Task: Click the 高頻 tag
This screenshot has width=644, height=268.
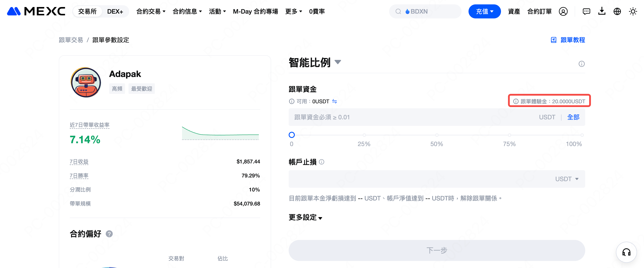Action: 117,89
